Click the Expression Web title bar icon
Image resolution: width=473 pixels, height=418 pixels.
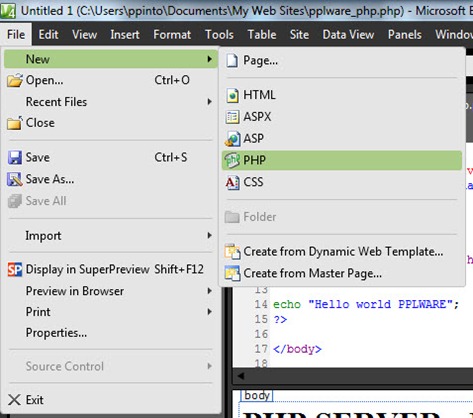pos(8,11)
